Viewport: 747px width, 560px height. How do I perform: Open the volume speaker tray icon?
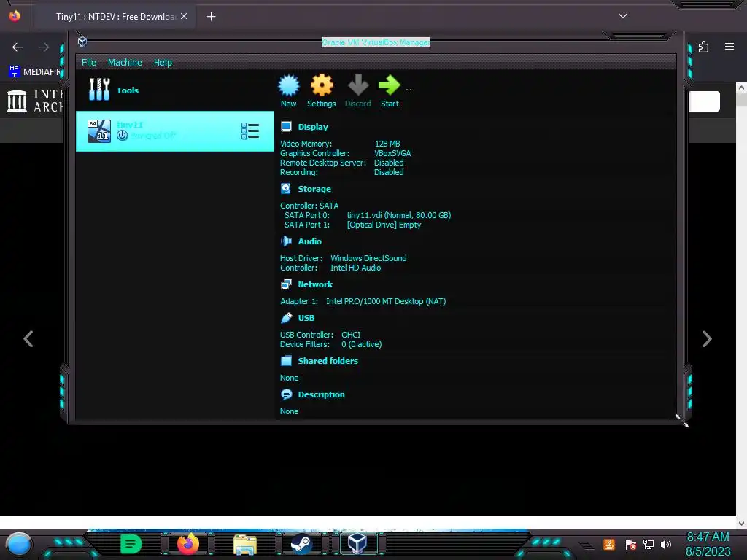[666, 544]
